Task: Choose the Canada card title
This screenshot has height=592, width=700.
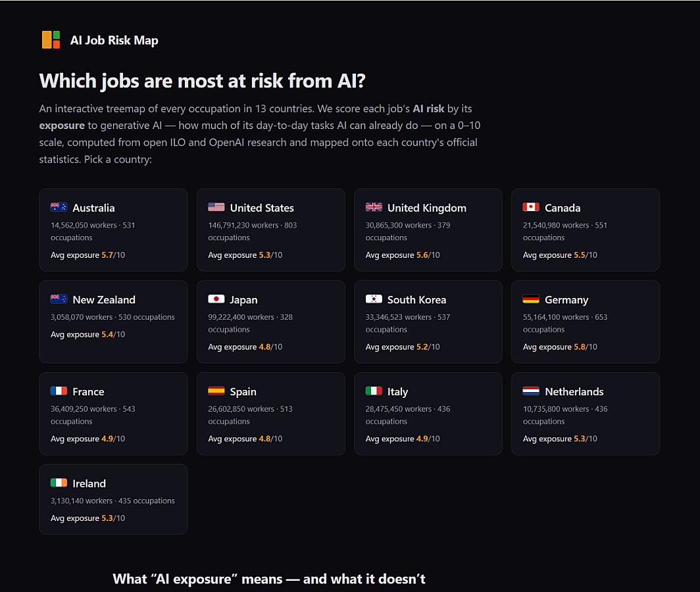Action: (x=562, y=208)
